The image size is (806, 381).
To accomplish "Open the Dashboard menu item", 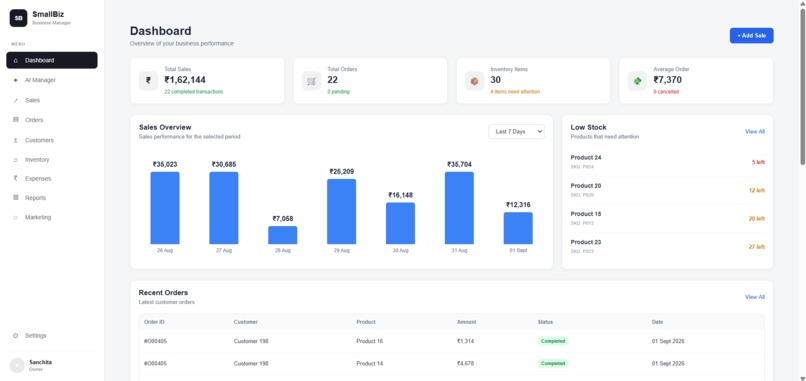I will coord(51,60).
